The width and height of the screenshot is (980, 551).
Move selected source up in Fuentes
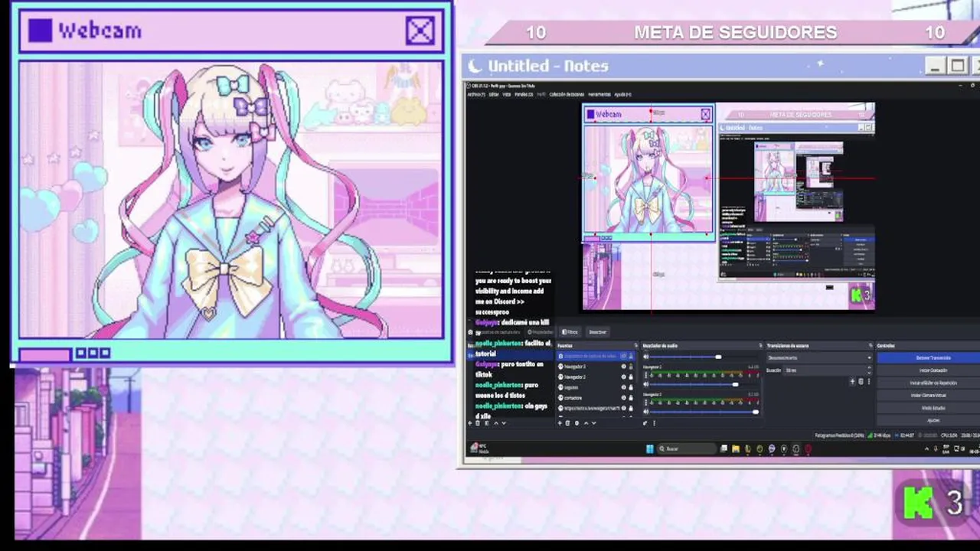pos(586,423)
